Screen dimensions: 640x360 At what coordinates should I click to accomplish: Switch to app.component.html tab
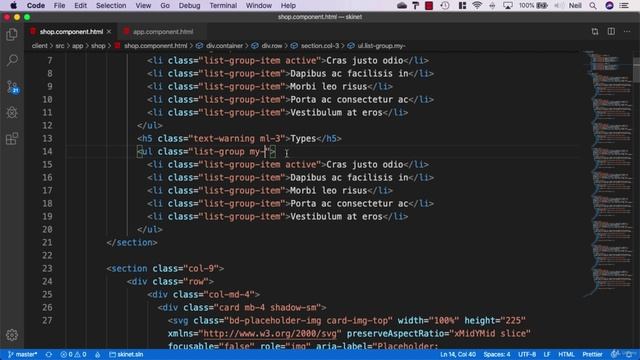(163, 31)
